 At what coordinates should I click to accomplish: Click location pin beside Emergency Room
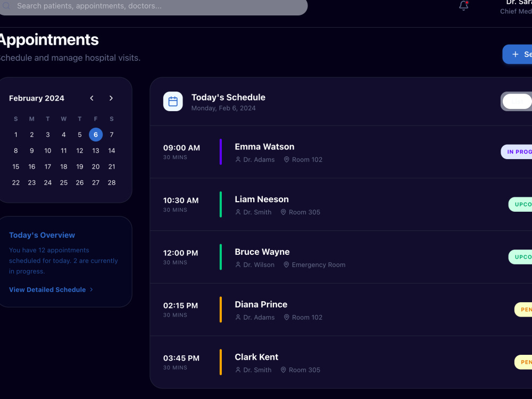click(x=286, y=264)
